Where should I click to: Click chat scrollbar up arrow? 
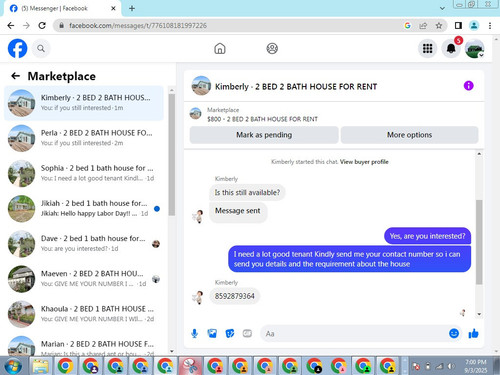[x=479, y=154]
